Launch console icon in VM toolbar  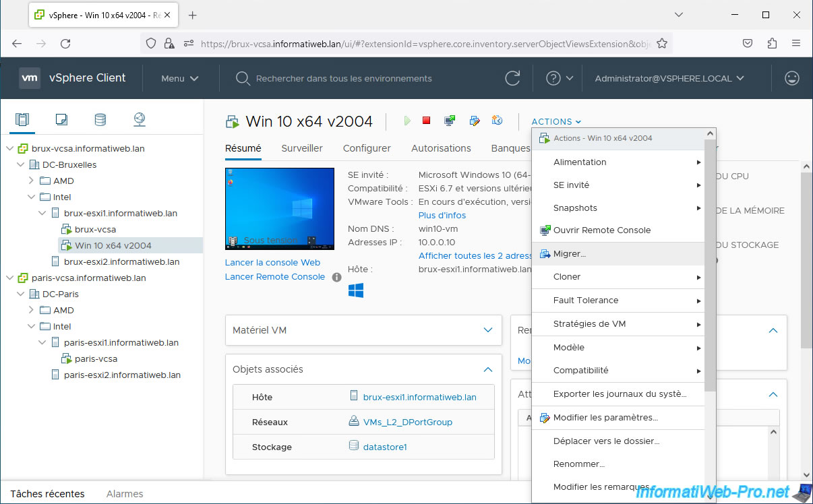point(450,121)
